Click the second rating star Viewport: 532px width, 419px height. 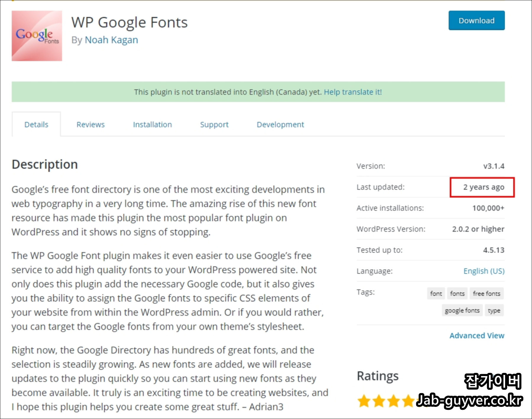point(379,401)
